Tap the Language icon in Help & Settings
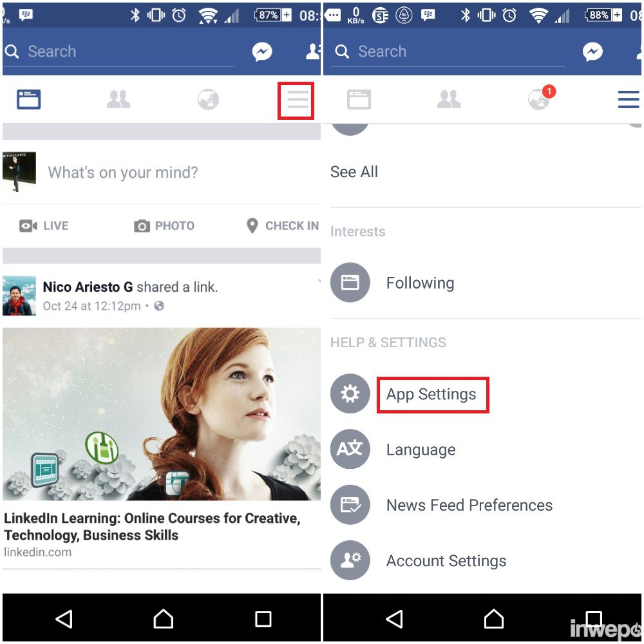Viewport: 644px width, 644px height. [350, 450]
